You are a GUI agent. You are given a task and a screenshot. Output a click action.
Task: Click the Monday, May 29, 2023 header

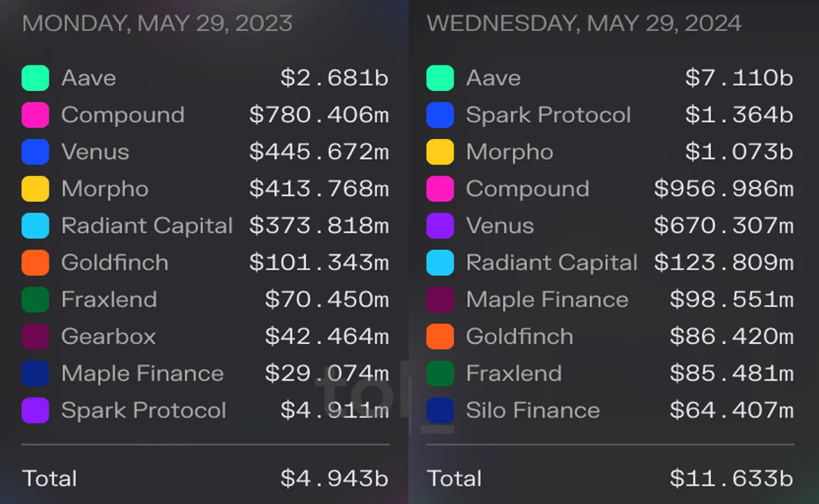[157, 23]
